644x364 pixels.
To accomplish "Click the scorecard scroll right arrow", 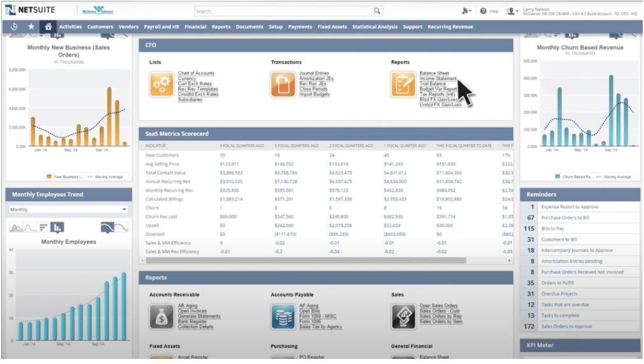I will 509,260.
